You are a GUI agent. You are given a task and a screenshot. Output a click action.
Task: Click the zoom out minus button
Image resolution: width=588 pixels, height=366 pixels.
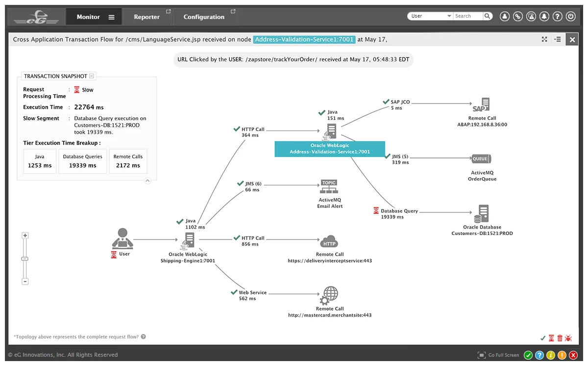pos(25,282)
